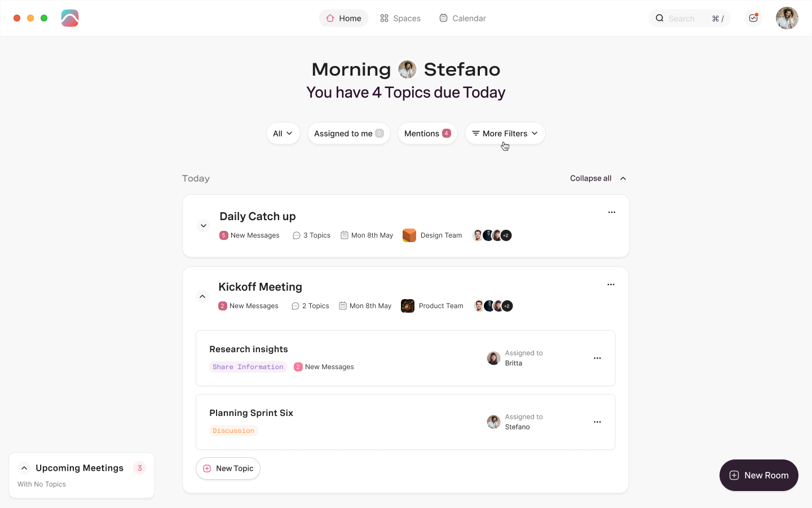This screenshot has width=812, height=508.
Task: Switch to the Calendar tab
Action: [x=462, y=18]
